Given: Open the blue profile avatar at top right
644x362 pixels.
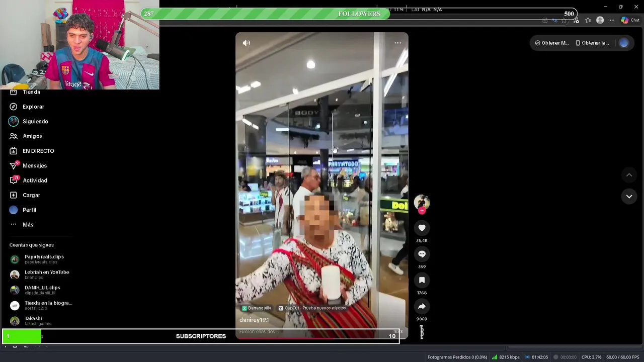Looking at the screenshot, I should (x=624, y=43).
